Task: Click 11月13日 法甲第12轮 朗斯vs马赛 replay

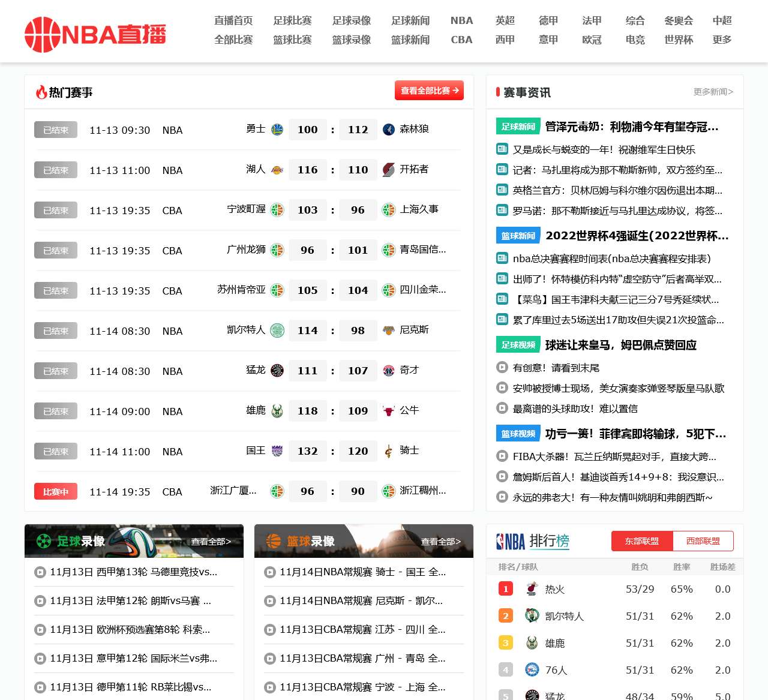Action: click(x=131, y=601)
